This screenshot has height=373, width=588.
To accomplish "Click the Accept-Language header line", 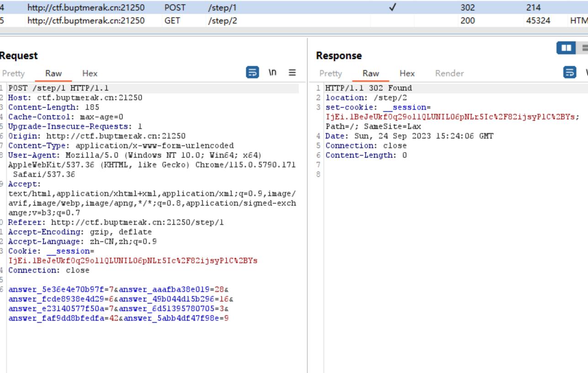I will [82, 242].
